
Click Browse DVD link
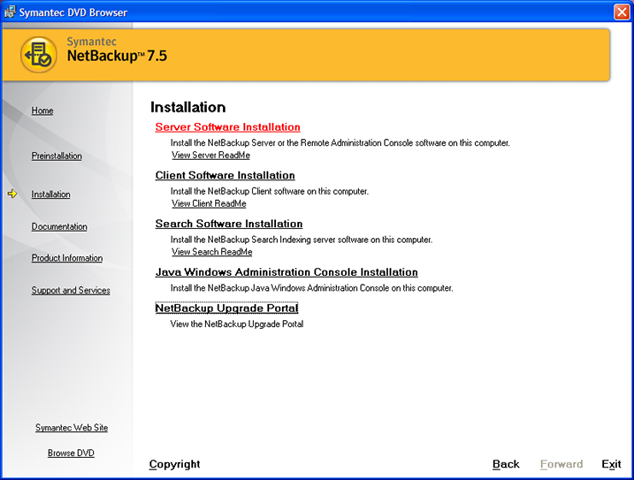click(71, 453)
